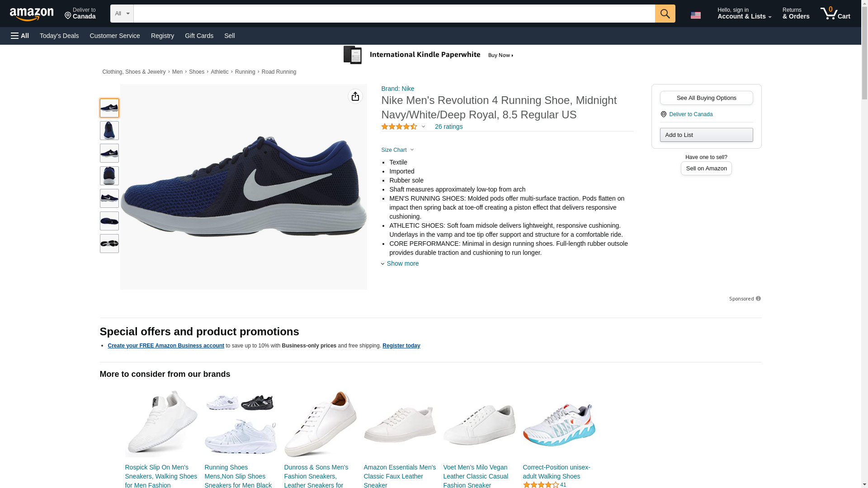Open the All hamburger menu
This screenshot has height=488, width=868.
point(20,36)
